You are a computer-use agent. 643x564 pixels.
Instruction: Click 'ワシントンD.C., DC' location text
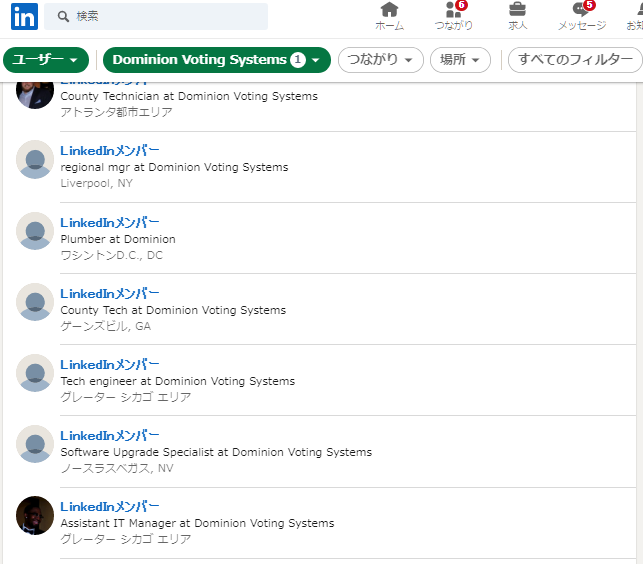click(x=112, y=255)
